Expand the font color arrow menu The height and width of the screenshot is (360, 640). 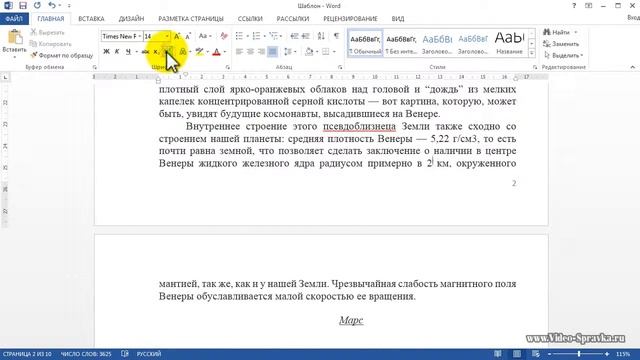point(224,52)
